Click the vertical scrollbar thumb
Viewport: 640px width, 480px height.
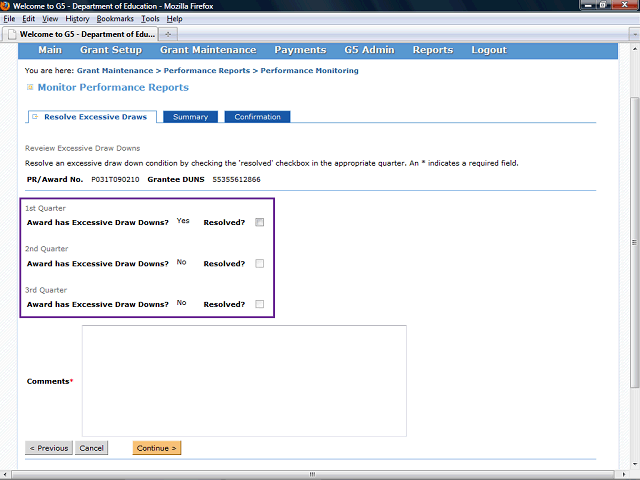[634, 242]
